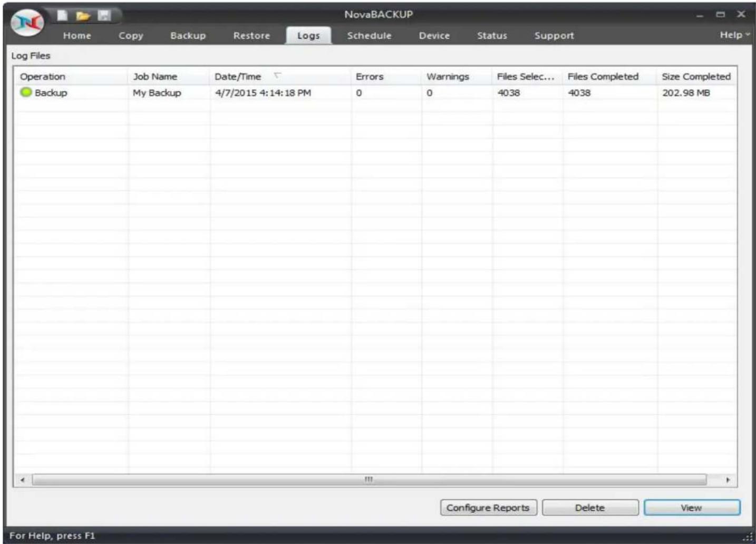This screenshot has height=544, width=756.
Task: Click the 202.98 MB size cell
Action: click(x=686, y=93)
